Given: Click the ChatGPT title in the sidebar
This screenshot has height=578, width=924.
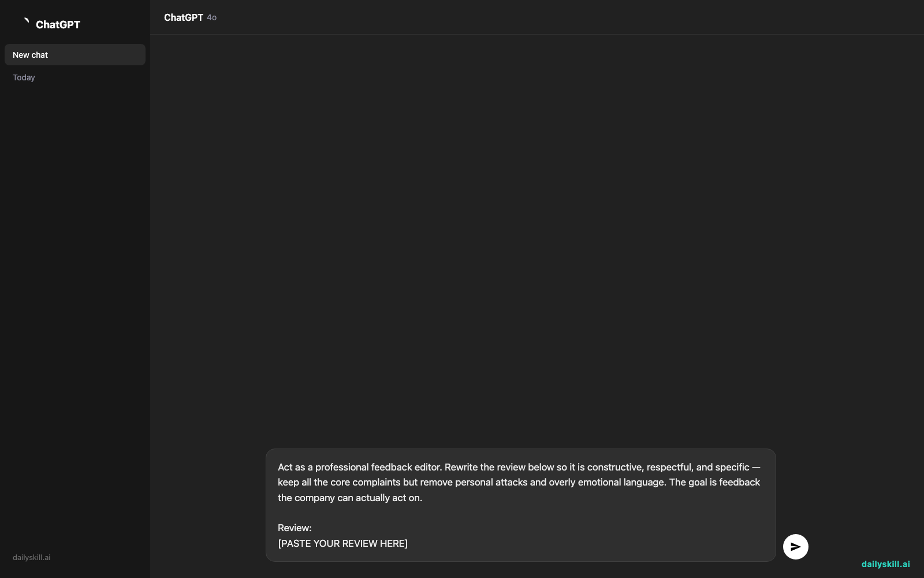Looking at the screenshot, I should click(58, 24).
